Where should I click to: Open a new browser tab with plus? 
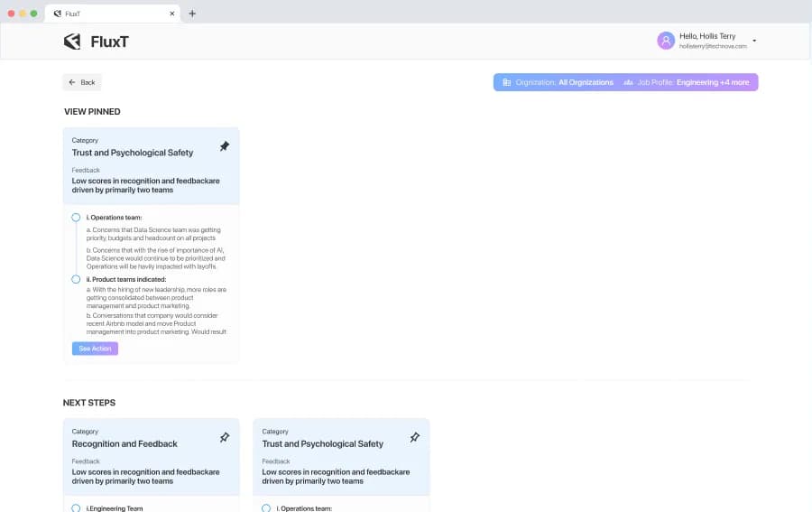tap(192, 14)
